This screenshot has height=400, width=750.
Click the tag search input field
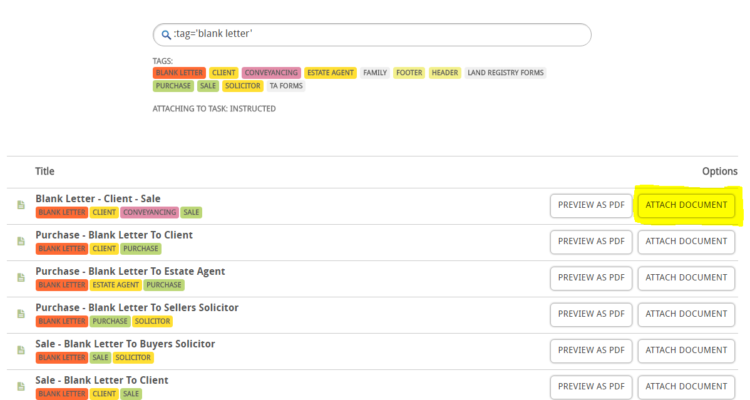pos(372,35)
